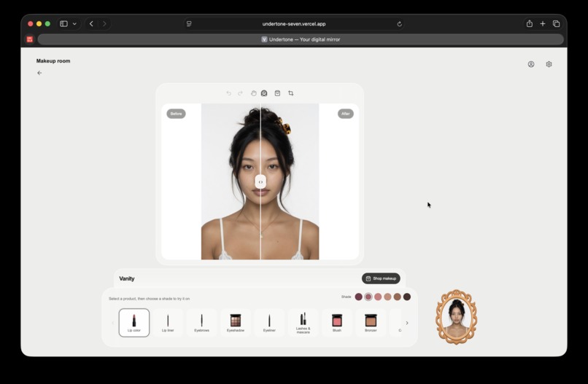Click the ornate mirror portrait thumbnail
588x384 pixels.
[x=457, y=317]
